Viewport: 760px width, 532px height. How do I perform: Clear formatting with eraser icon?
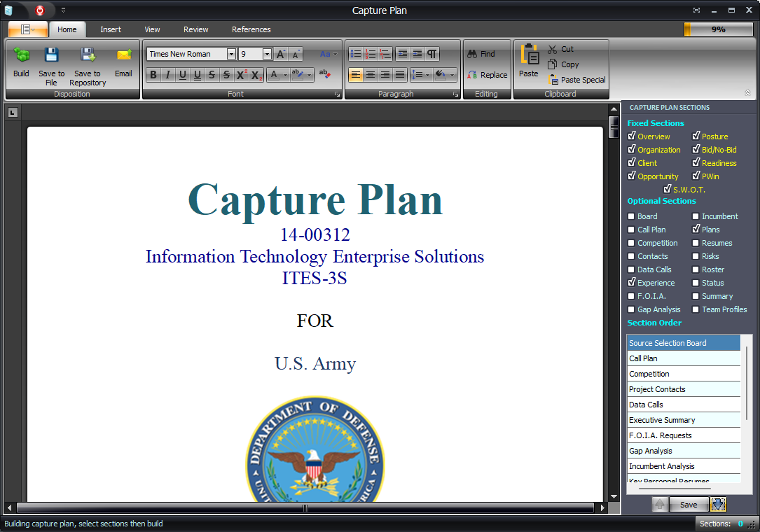(x=325, y=74)
